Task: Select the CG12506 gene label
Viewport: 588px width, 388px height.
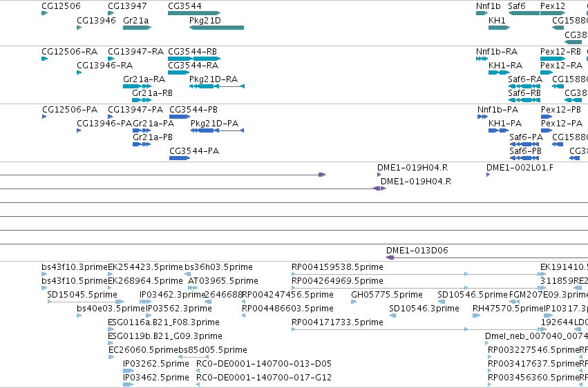Action: (x=61, y=6)
